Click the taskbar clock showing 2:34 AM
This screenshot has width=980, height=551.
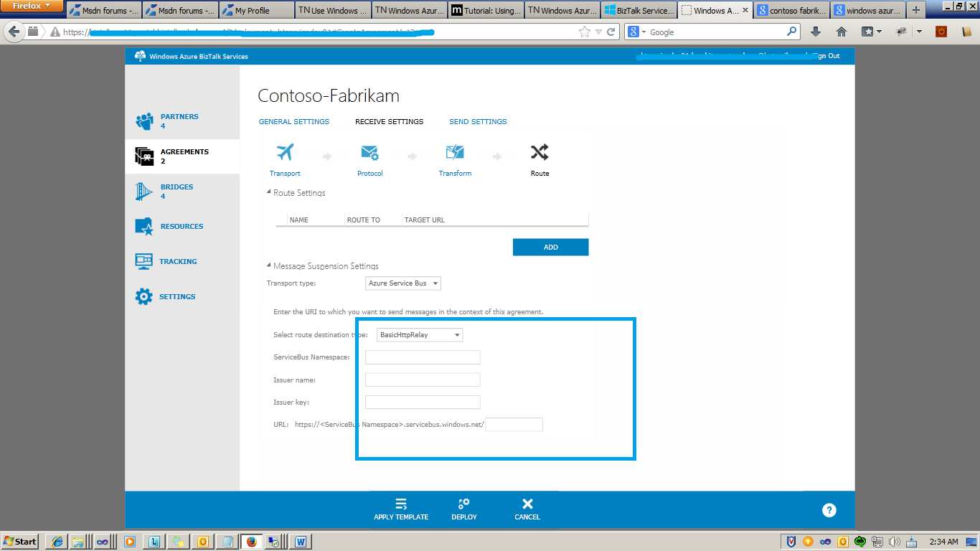click(x=944, y=542)
